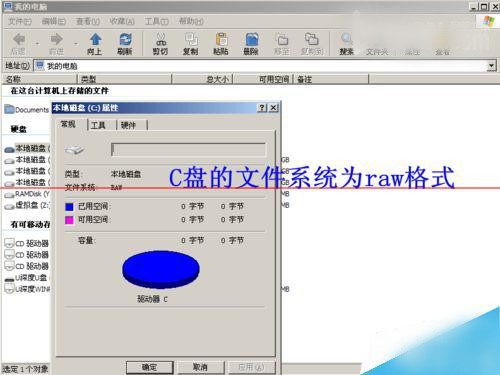Cut selection using 剪切 scissors icon
Viewport: 500px width, 375px height.
click(161, 39)
